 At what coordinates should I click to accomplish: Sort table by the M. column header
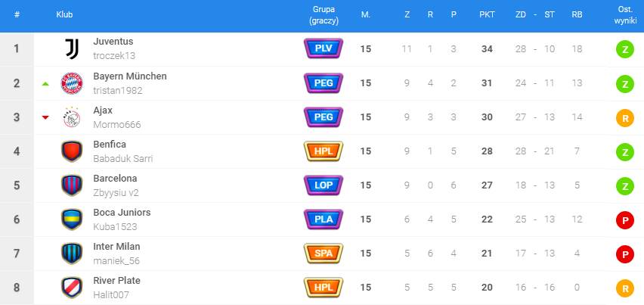[x=366, y=14]
